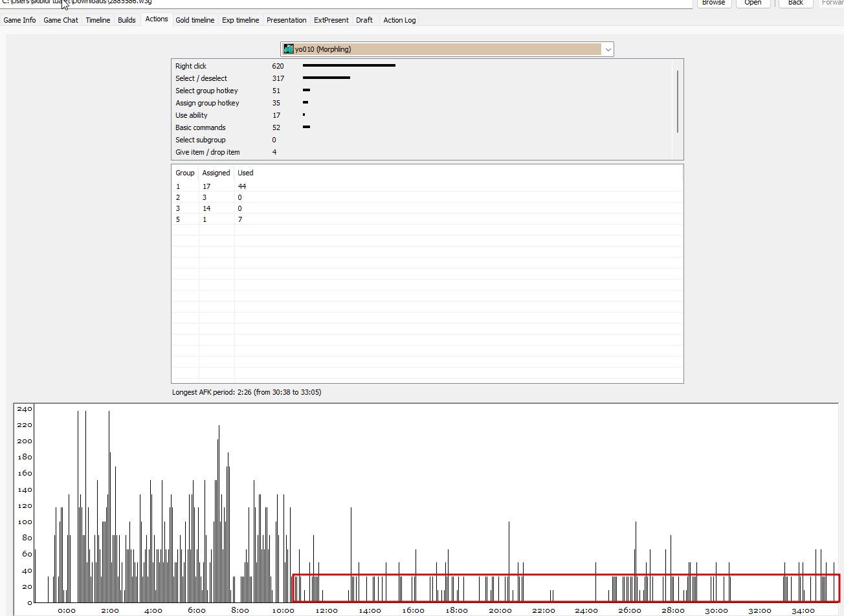Click the 620 right click count

[x=278, y=66]
